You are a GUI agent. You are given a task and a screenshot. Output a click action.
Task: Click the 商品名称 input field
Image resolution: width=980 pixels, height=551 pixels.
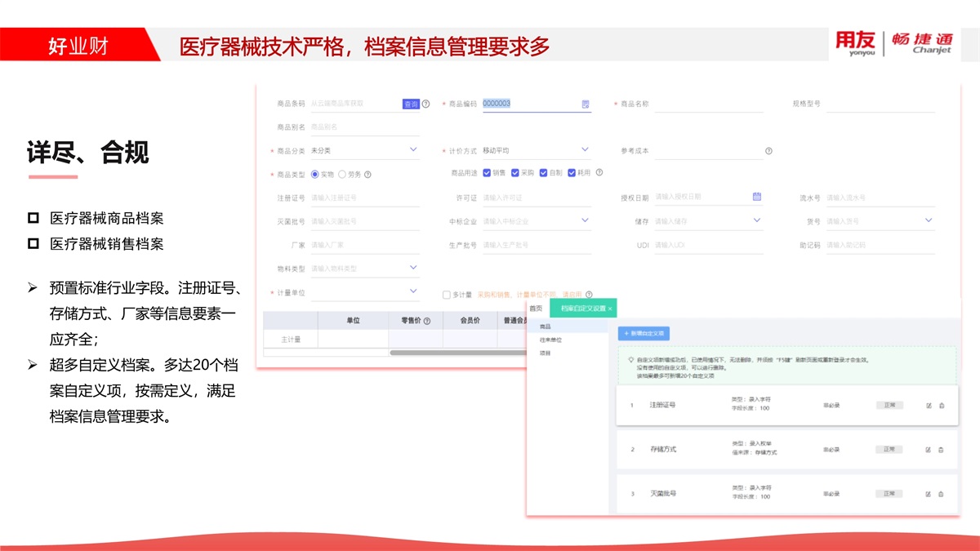(x=708, y=104)
